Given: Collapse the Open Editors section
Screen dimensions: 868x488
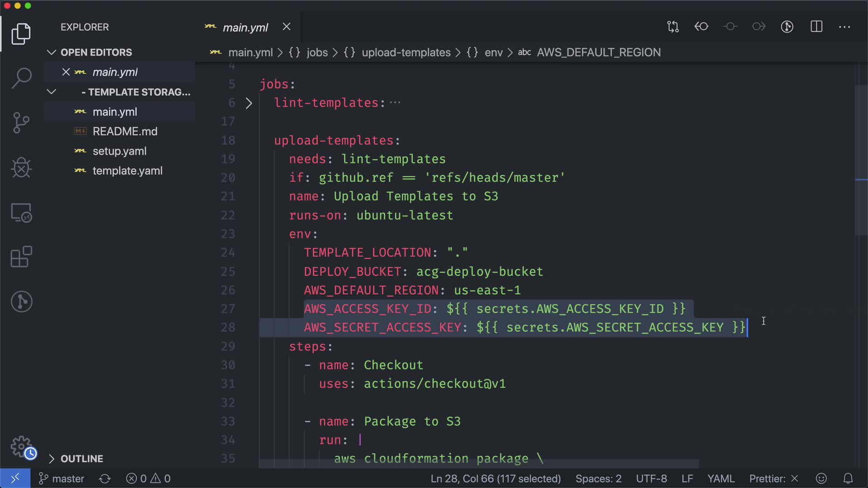Looking at the screenshot, I should [x=52, y=52].
